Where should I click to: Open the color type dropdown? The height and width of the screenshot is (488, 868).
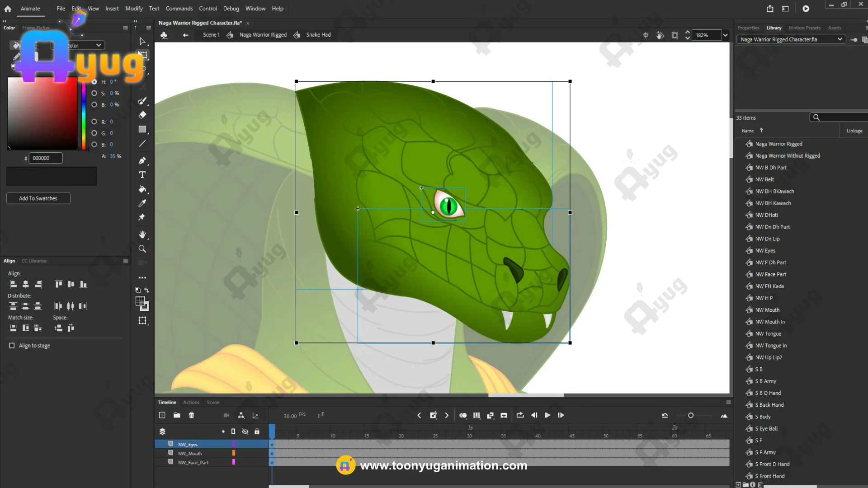(98, 45)
